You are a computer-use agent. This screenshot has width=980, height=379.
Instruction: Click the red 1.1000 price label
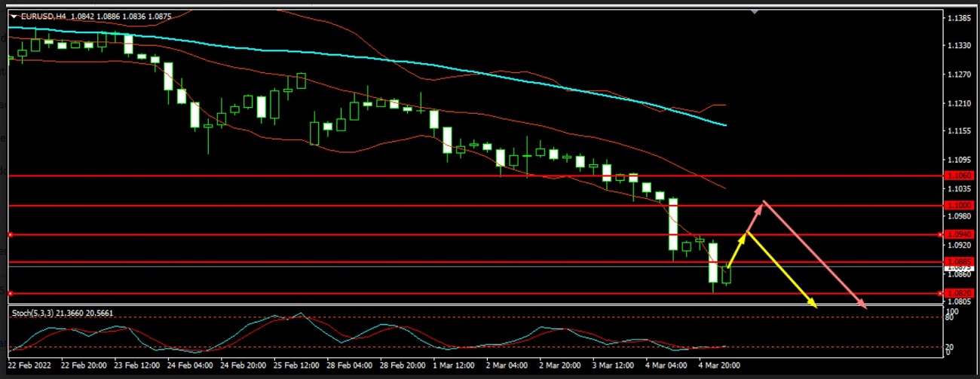click(x=958, y=205)
